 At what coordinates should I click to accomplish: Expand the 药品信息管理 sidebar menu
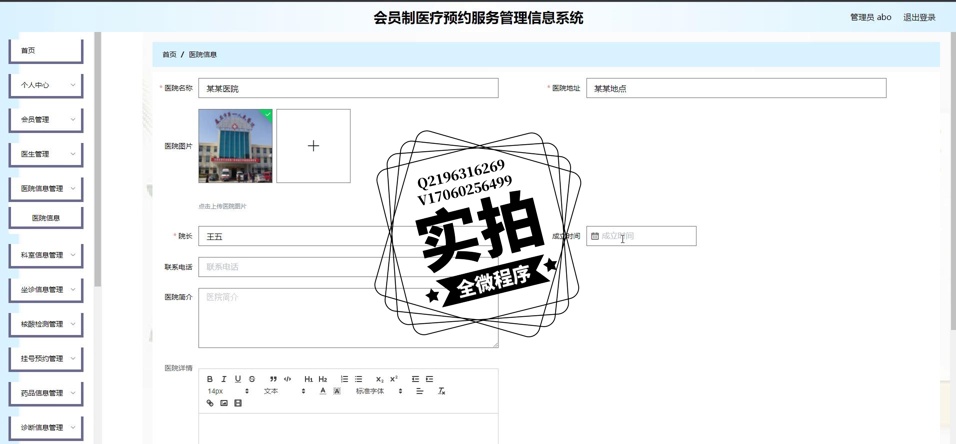click(x=46, y=393)
